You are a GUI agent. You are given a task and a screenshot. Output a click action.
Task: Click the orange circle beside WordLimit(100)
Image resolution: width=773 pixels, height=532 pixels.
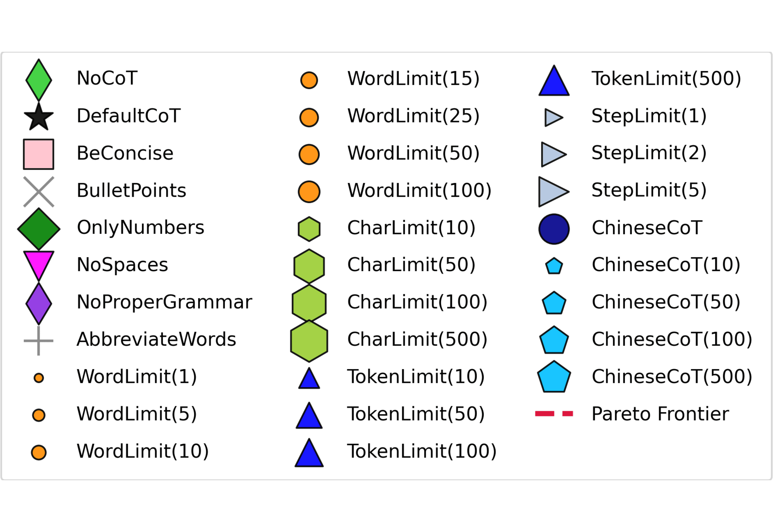[x=309, y=192]
